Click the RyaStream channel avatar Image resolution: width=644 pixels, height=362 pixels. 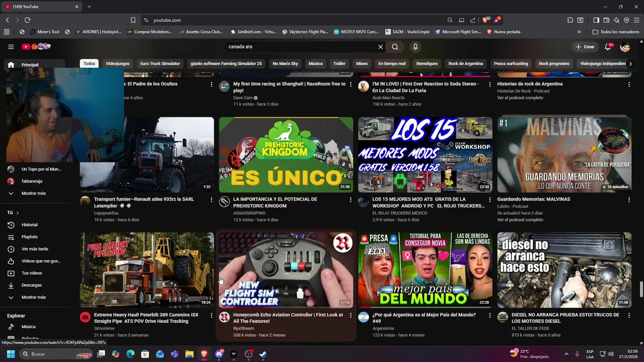[x=224, y=317]
